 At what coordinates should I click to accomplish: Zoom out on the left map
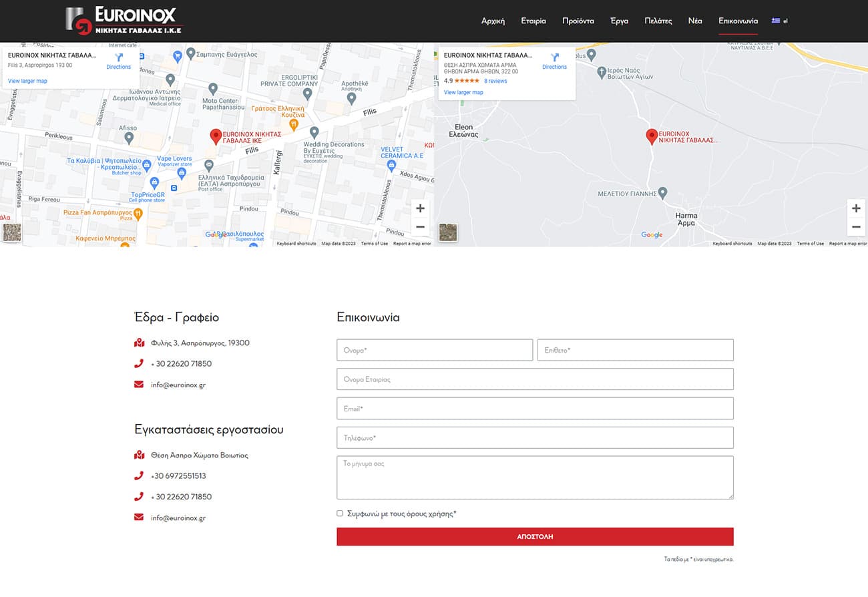pos(420,227)
